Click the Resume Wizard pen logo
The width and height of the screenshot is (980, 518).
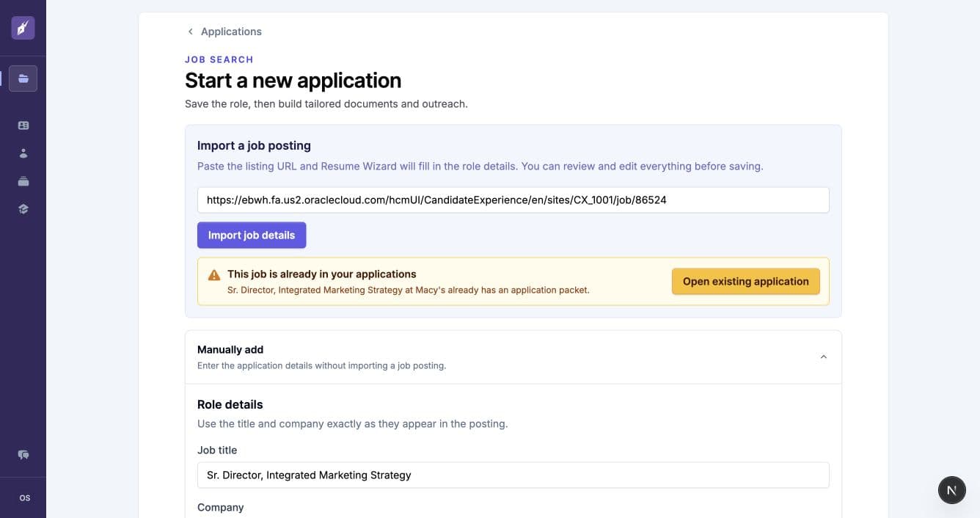[x=23, y=28]
